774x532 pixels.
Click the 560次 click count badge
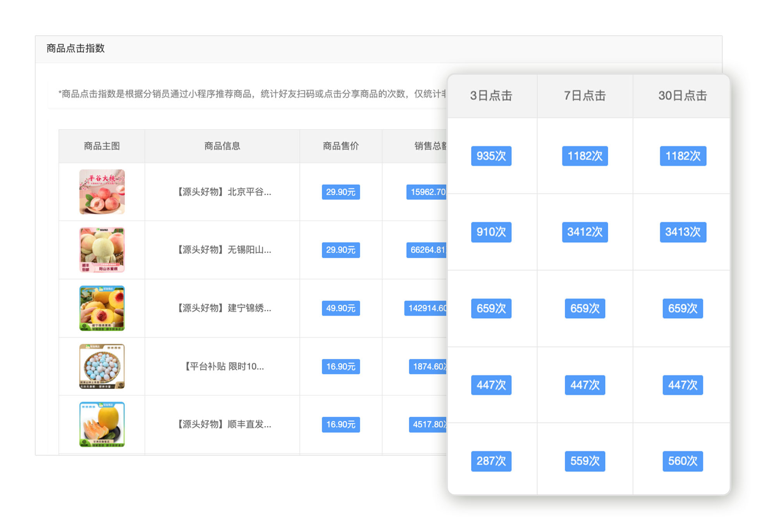pos(683,461)
